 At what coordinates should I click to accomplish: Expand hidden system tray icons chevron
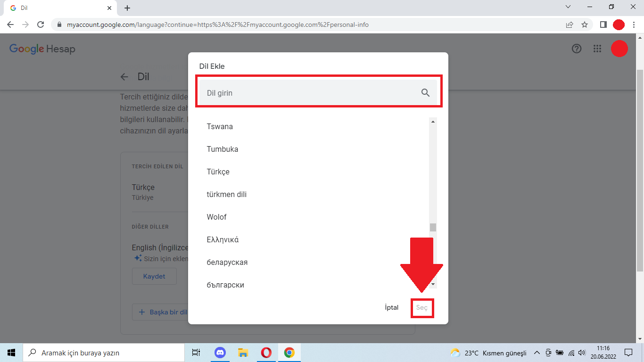pos(537,353)
